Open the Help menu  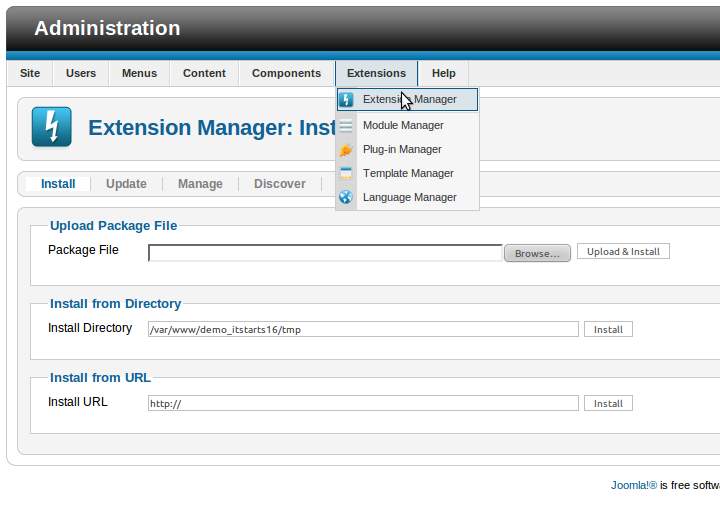[443, 73]
